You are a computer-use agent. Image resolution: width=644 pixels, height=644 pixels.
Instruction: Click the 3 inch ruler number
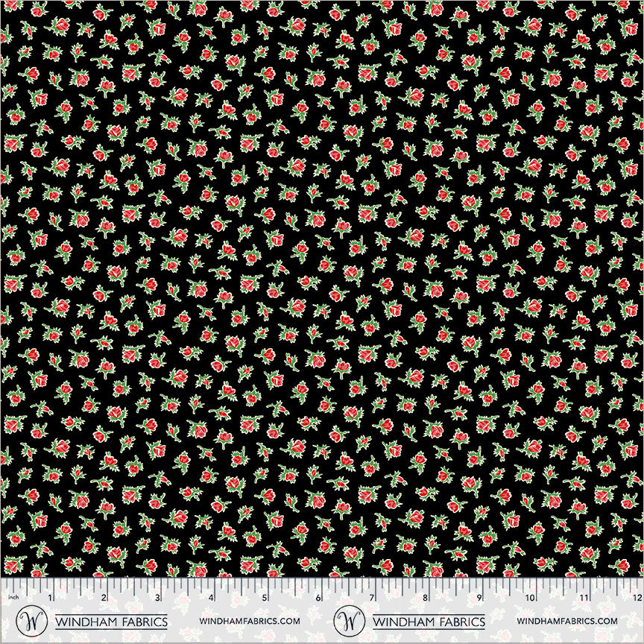click(157, 599)
